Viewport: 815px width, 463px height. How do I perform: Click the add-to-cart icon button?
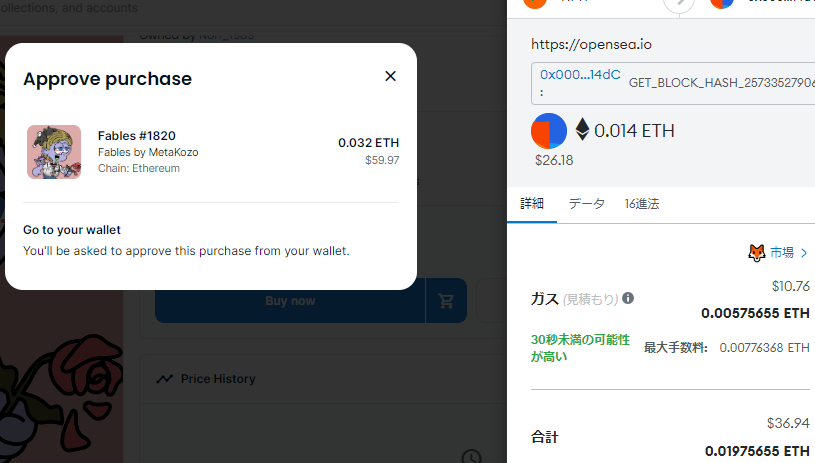point(446,301)
